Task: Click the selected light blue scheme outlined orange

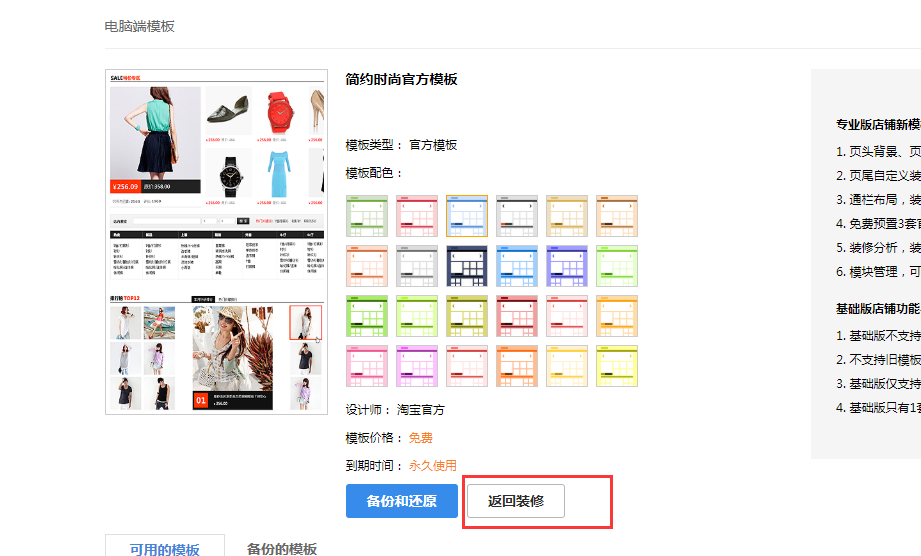Action: pos(466,216)
